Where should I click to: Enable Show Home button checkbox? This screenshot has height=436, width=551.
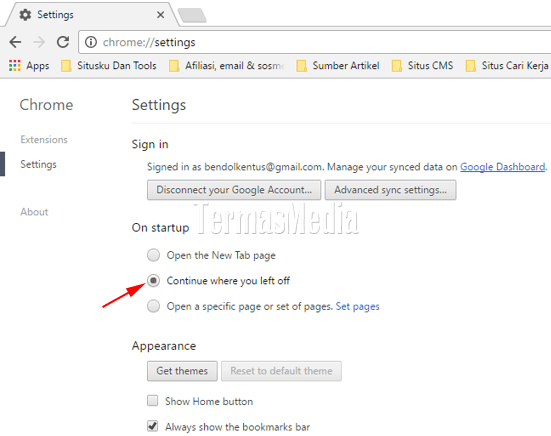tap(153, 401)
